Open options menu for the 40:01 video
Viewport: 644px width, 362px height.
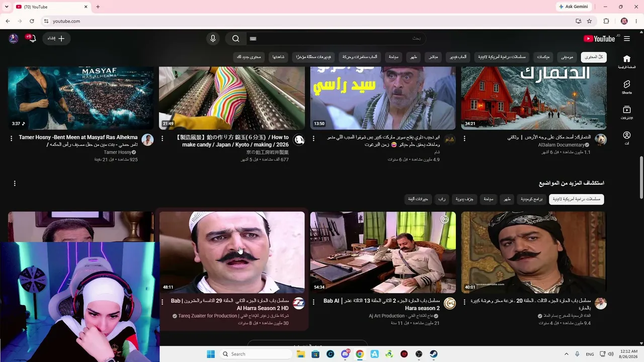pyautogui.click(x=464, y=302)
